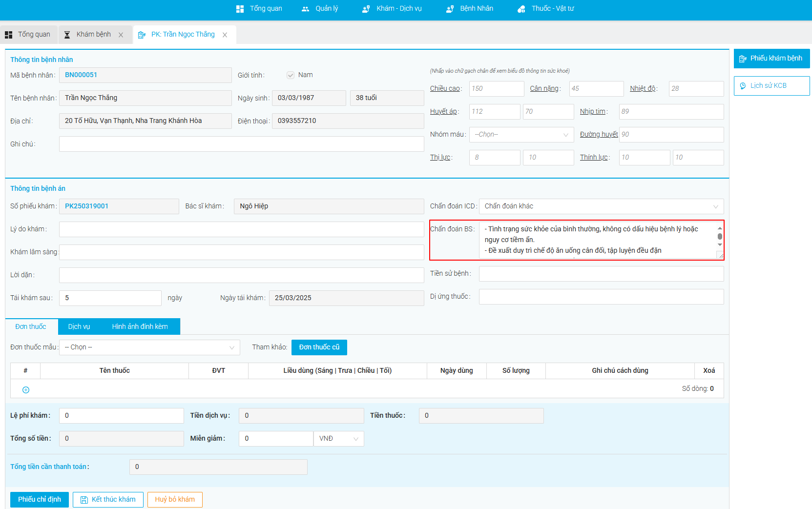Click the Tên thuốc column header
The width and height of the screenshot is (812, 509).
[115, 371]
